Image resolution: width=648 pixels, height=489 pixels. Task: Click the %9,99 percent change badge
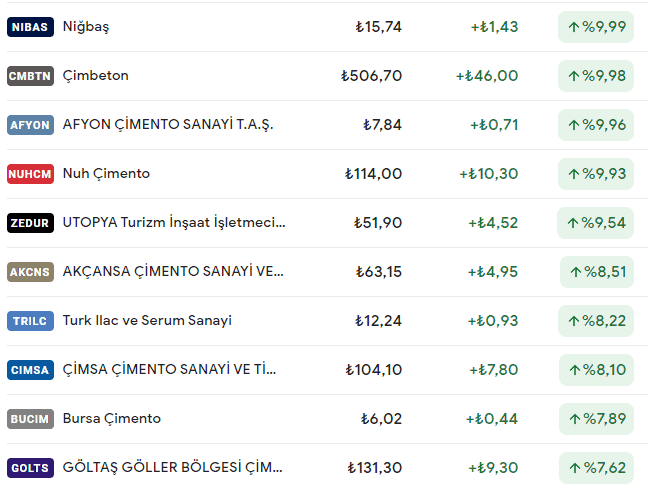point(596,27)
